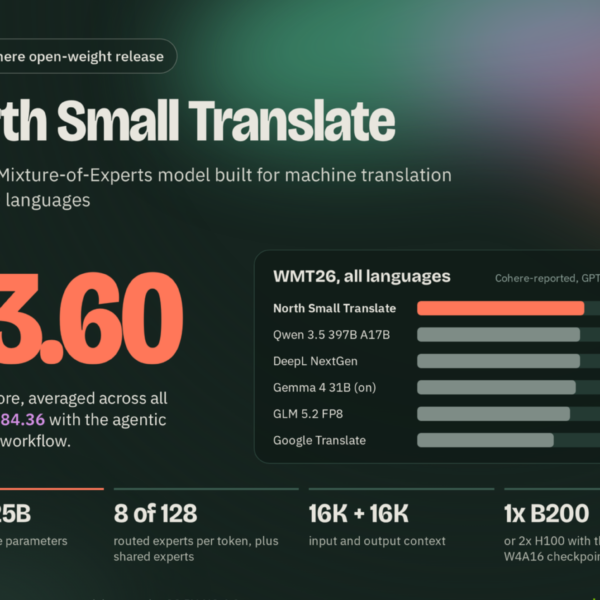Click 'with the agentic workflow.' text
Viewport: 600px width, 600px height.
tap(83, 430)
